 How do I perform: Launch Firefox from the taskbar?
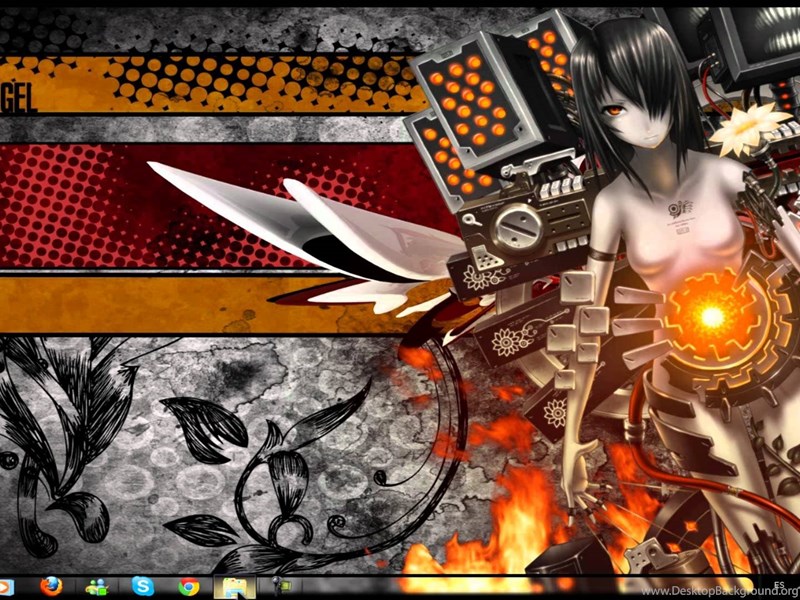click(x=51, y=587)
